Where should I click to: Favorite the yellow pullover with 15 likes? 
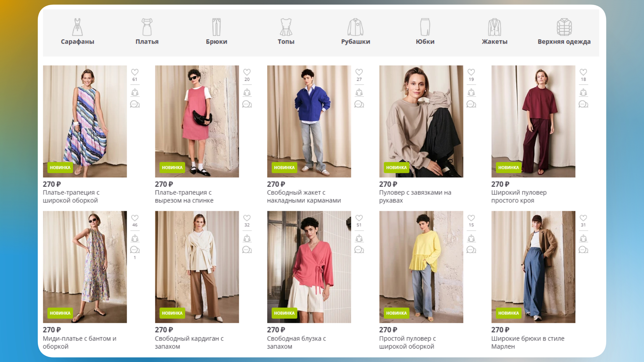click(x=471, y=218)
